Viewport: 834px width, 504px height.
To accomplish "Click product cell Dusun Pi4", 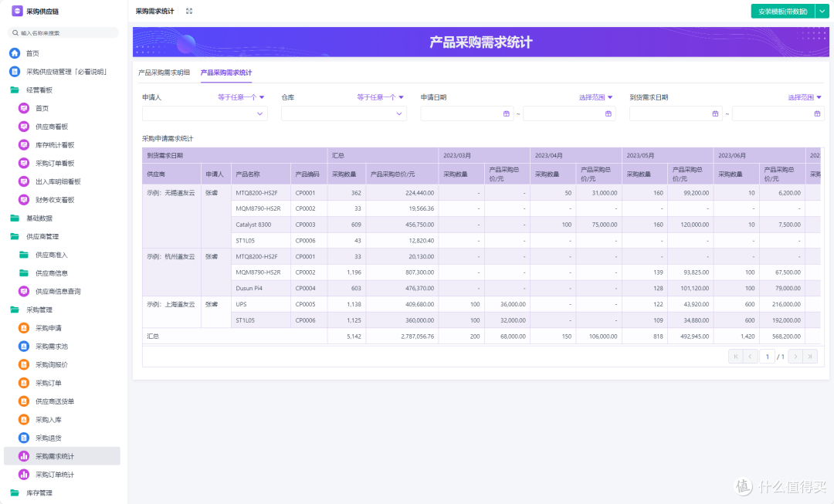I will (x=261, y=288).
